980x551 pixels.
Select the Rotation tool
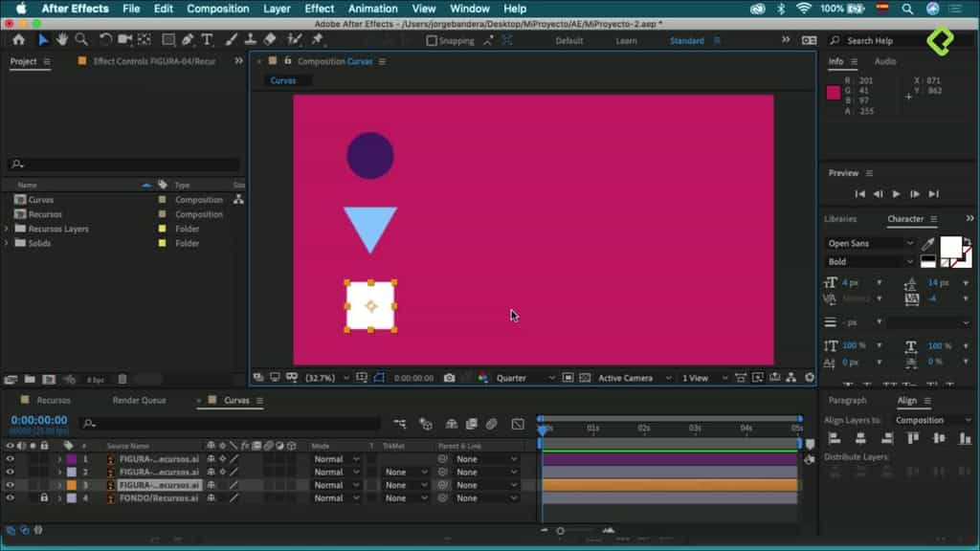click(x=105, y=40)
